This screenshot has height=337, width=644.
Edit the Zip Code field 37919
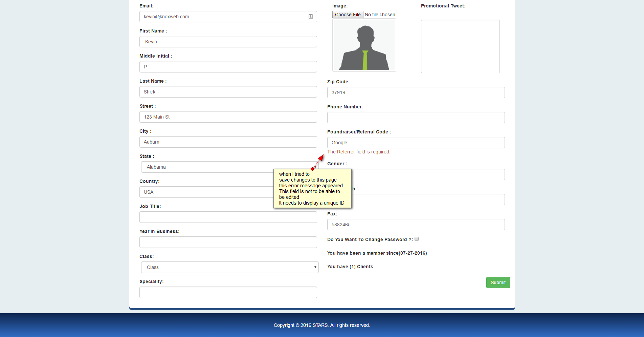(x=416, y=92)
